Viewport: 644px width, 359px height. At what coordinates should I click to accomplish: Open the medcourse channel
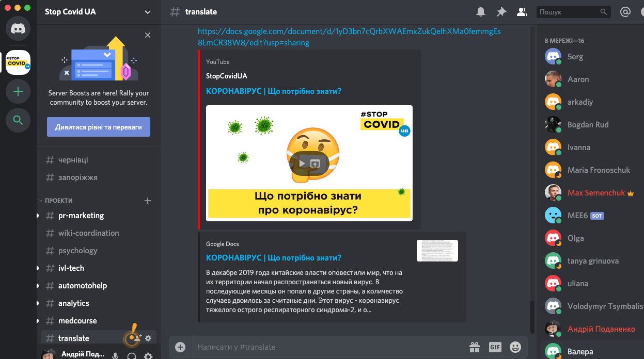tap(77, 321)
